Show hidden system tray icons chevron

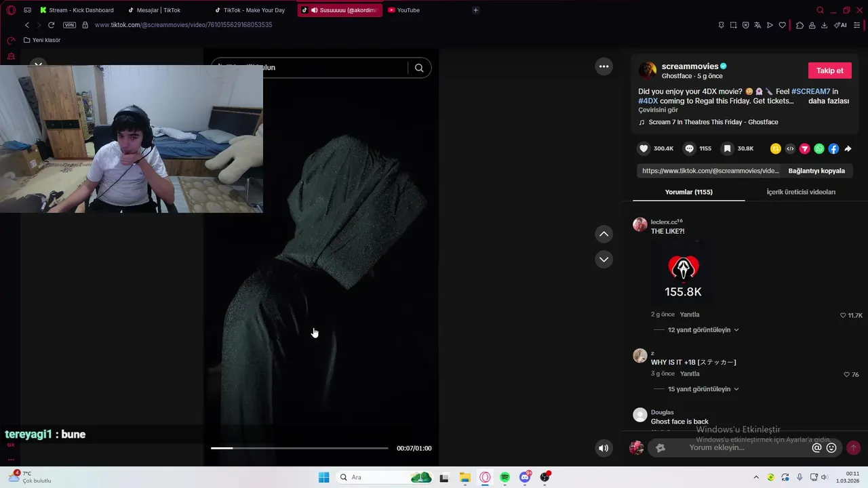coord(756,477)
